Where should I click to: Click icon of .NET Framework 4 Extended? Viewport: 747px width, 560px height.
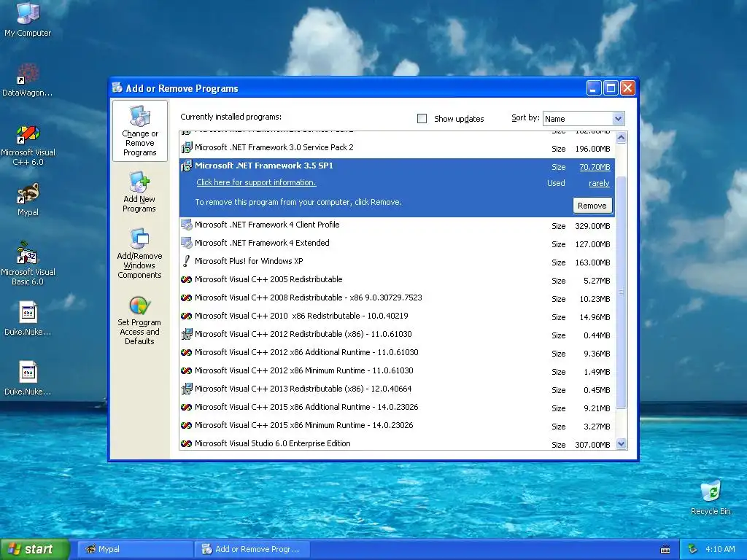pyautogui.click(x=186, y=243)
